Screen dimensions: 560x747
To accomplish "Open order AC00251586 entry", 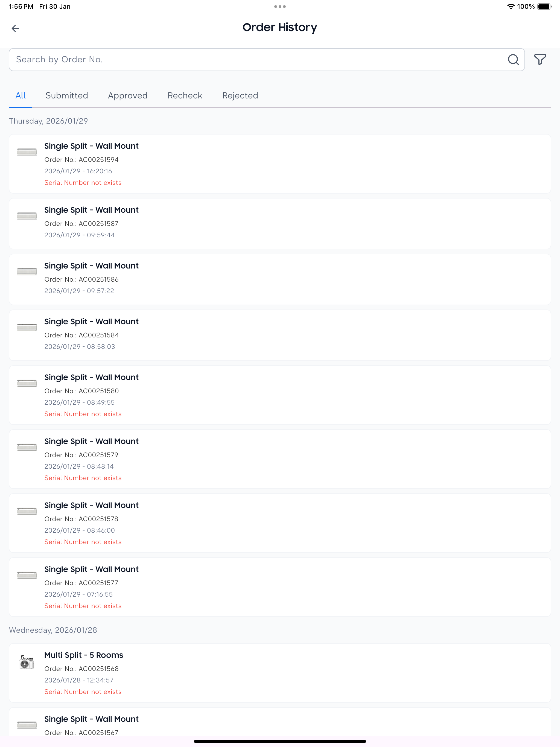I will 280,279.
